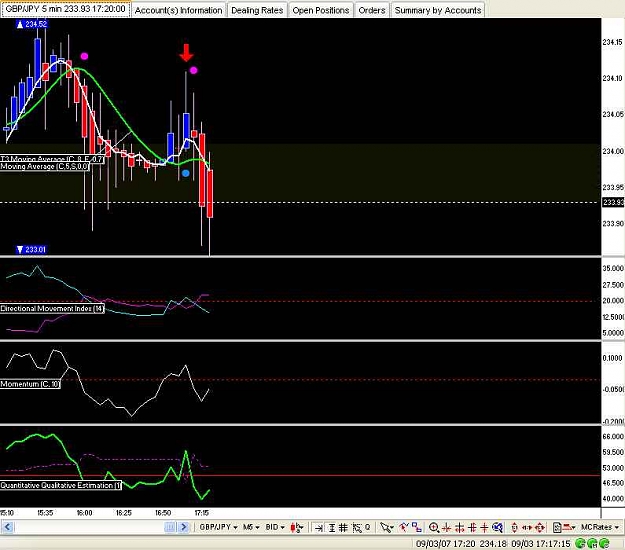Viewport: 625px width, 550px height.
Task: Expand the cursor pointer tool dropdown
Action: 387,527
